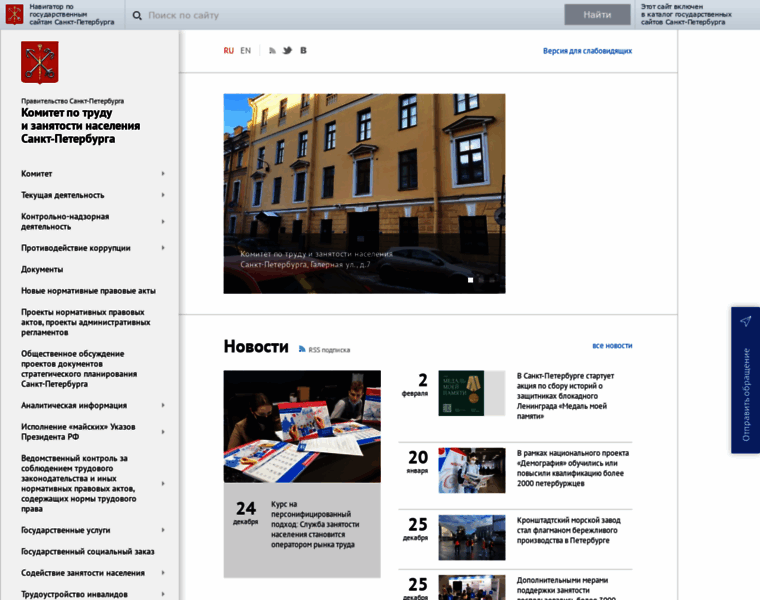The height and width of the screenshot is (600, 760).
Task: Open Общественное обсуждение проектов документов item
Action: [79, 369]
